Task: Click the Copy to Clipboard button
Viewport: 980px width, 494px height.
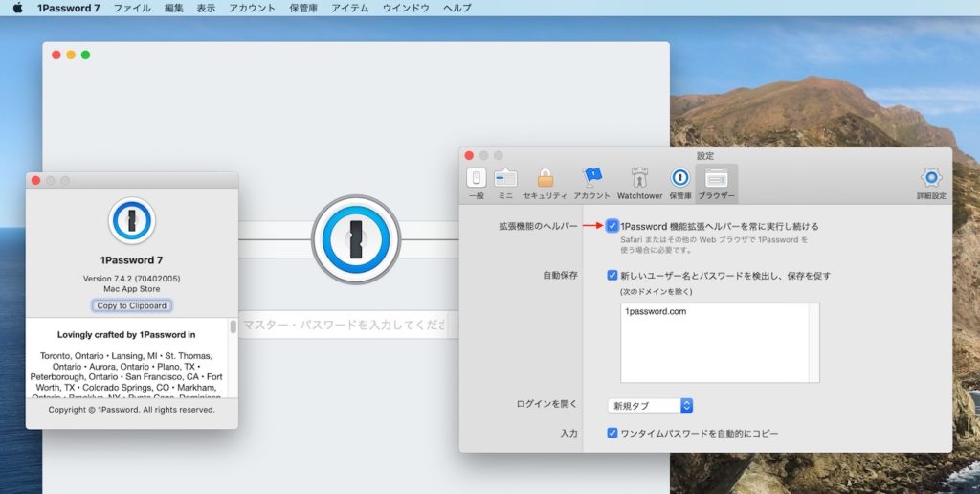Action: [132, 306]
